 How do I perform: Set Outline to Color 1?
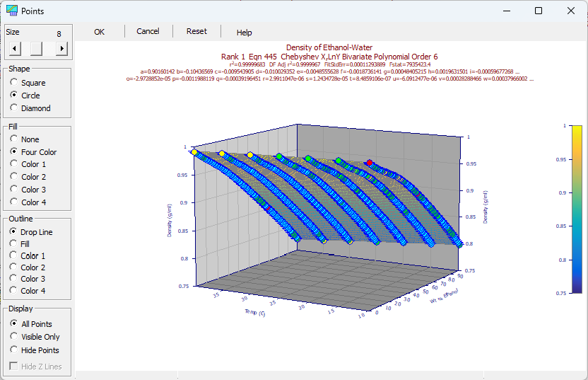point(28,255)
